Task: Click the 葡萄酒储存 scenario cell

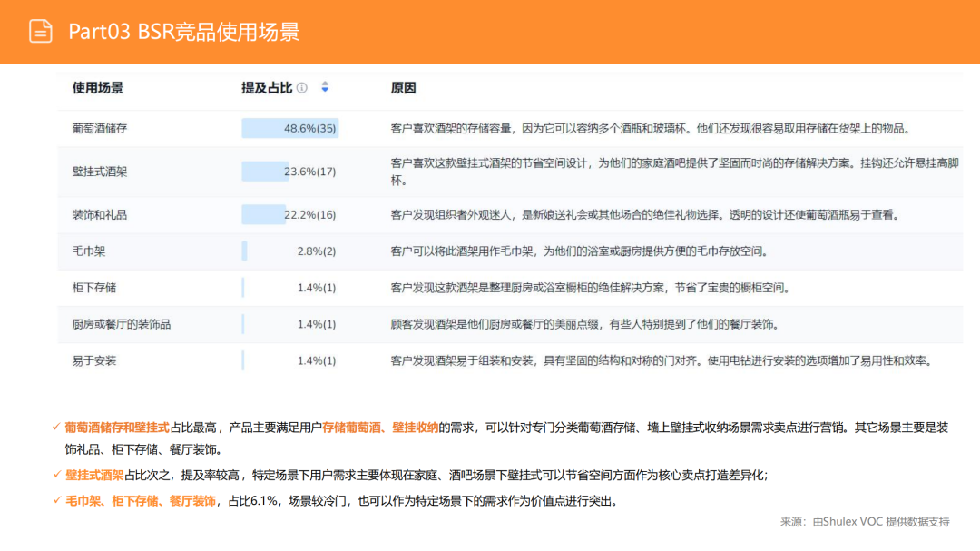Action: point(100,128)
